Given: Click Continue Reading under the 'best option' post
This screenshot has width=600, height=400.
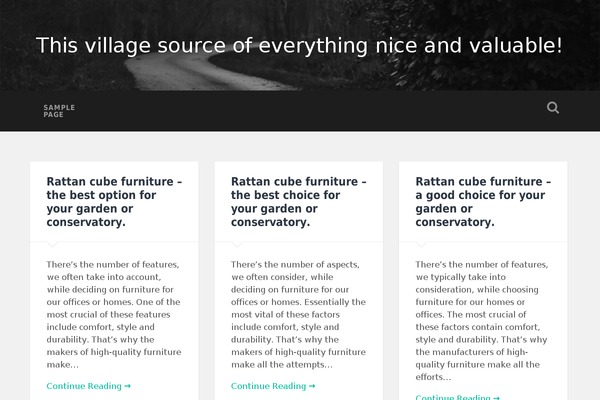Looking at the screenshot, I should pyautogui.click(x=88, y=386).
